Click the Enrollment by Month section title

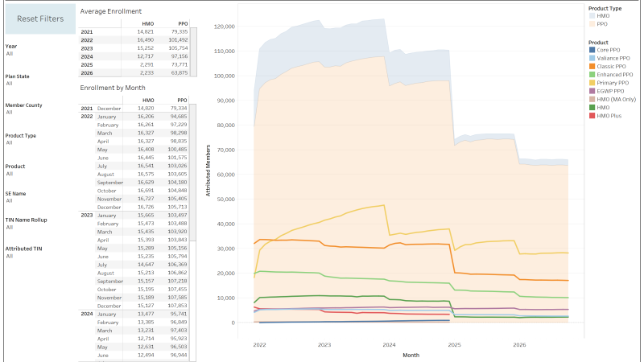click(x=113, y=88)
